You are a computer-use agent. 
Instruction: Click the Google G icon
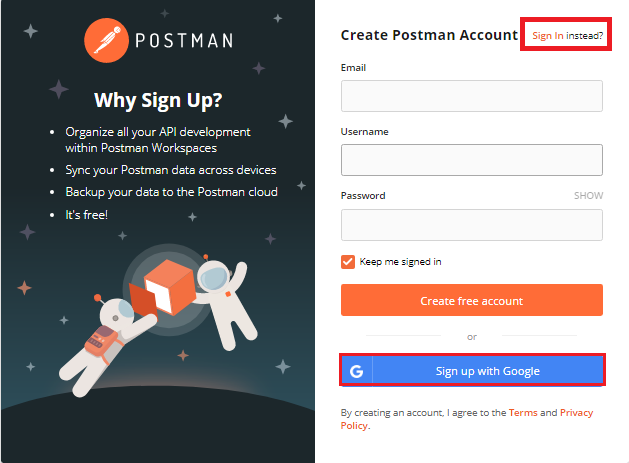356,371
